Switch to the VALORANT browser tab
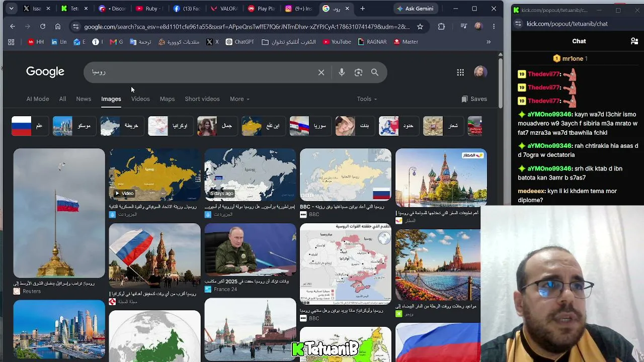Viewport: 644px width, 362px height. (223, 9)
